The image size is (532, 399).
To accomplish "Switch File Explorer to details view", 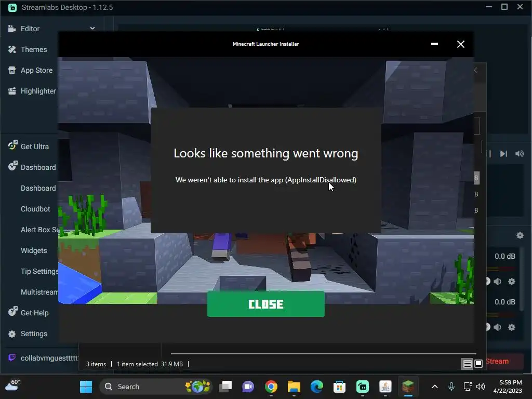I will click(x=467, y=364).
